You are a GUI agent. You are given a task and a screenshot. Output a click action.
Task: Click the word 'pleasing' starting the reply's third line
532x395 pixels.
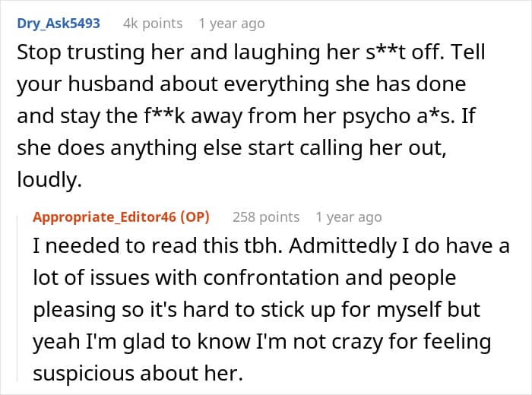click(74, 310)
